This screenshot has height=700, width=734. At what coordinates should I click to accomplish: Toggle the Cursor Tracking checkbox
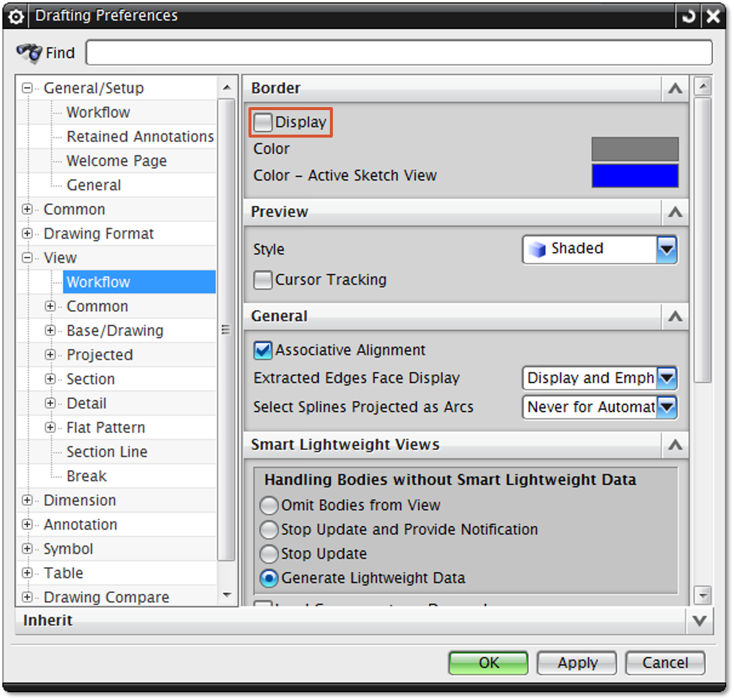click(263, 280)
